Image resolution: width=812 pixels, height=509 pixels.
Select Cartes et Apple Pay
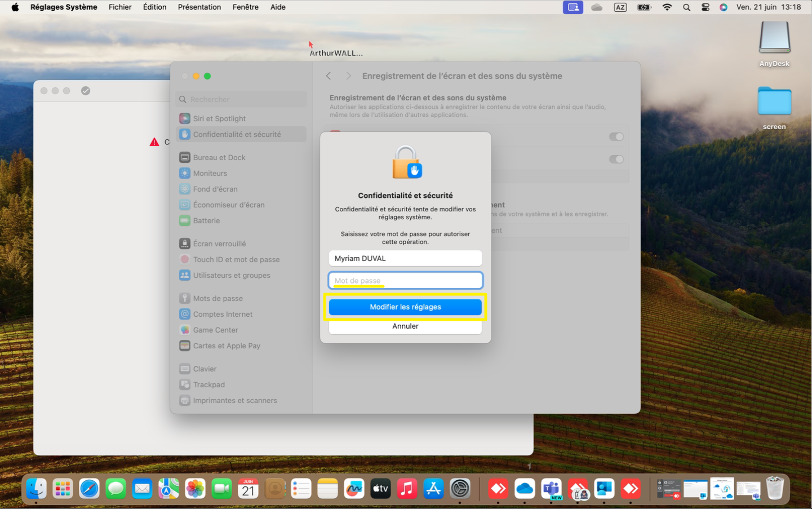pyautogui.click(x=242, y=346)
